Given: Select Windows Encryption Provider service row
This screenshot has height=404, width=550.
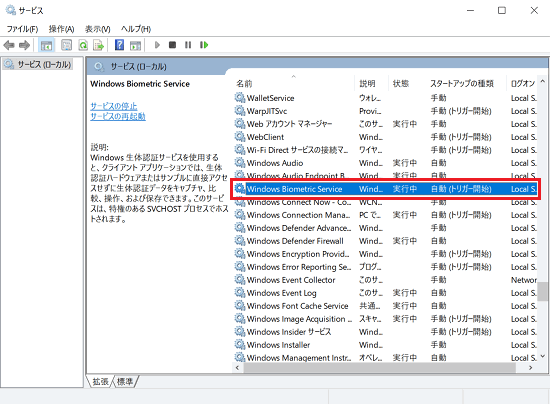Looking at the screenshot, I should coord(385,254).
